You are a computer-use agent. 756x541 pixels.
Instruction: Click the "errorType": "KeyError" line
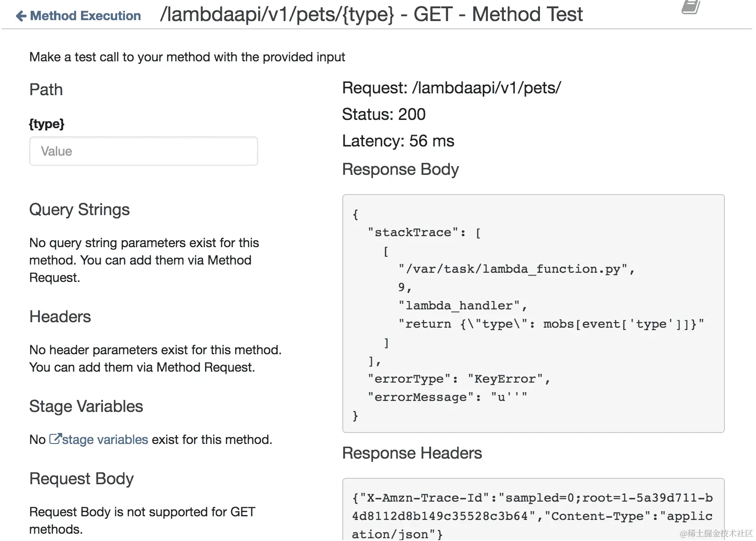click(x=459, y=379)
